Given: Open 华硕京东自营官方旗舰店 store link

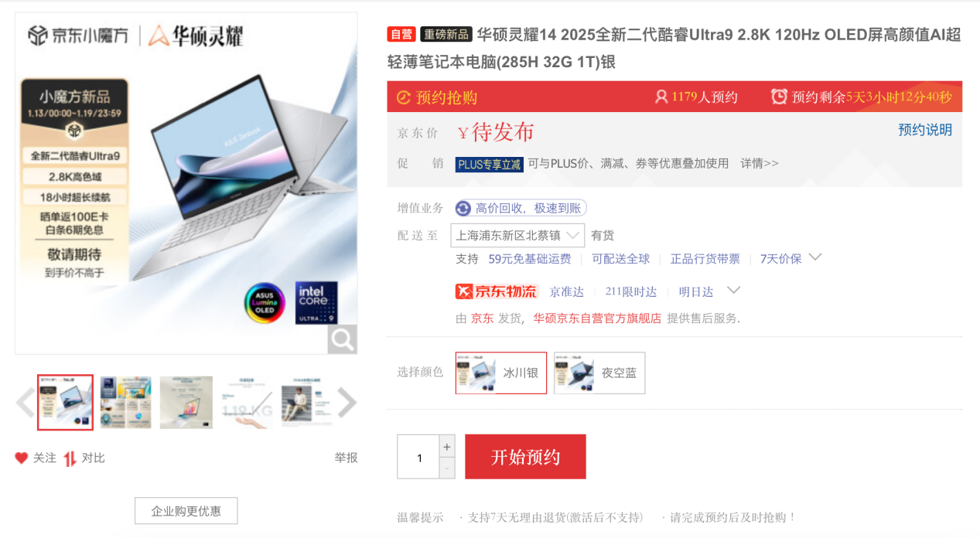Looking at the screenshot, I should click(597, 318).
